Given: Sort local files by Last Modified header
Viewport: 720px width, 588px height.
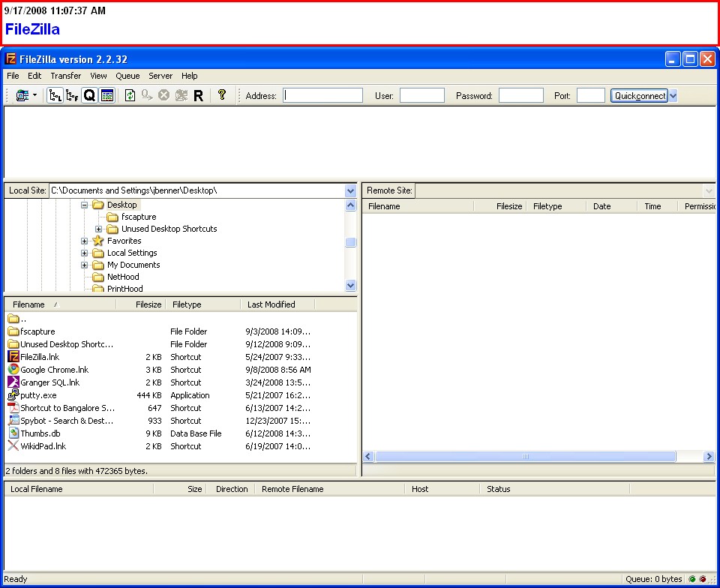Looking at the screenshot, I should point(277,304).
